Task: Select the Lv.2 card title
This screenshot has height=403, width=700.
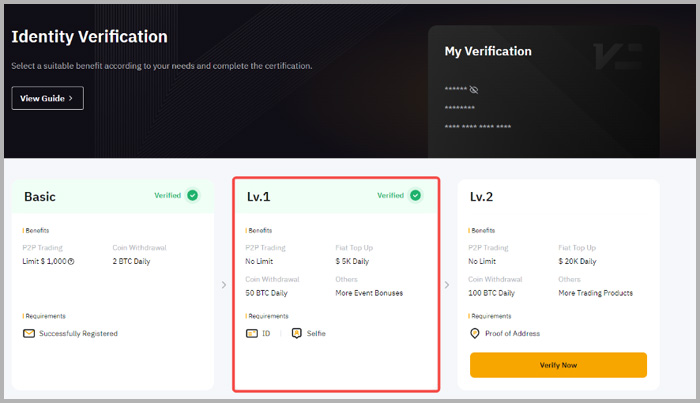Action: click(x=481, y=197)
